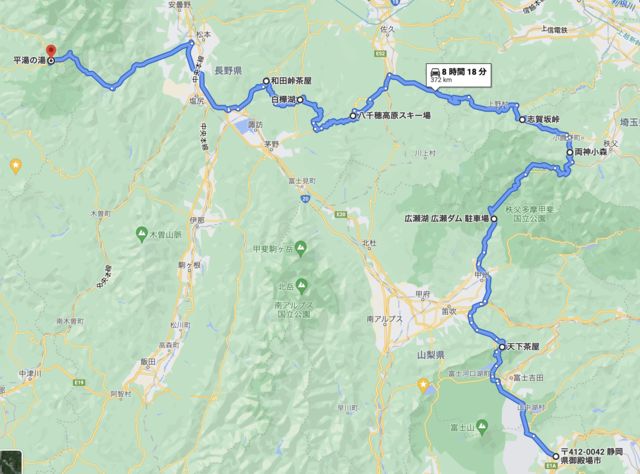The image size is (640, 474).
Task: Click the 天下茶屋 waypoint marker
Action: (502, 347)
